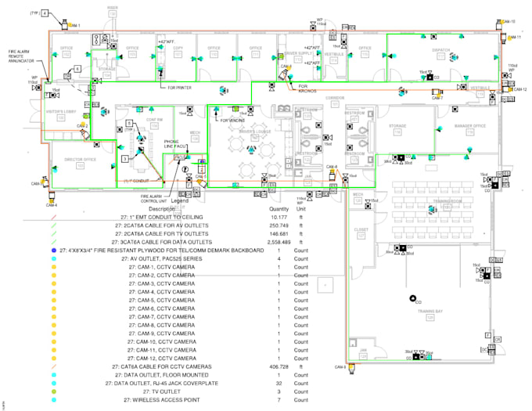Select '27: 2CAT6A CABLE FOR AV OUTLETS'
The width and height of the screenshot is (532, 411).
[x=161, y=225]
